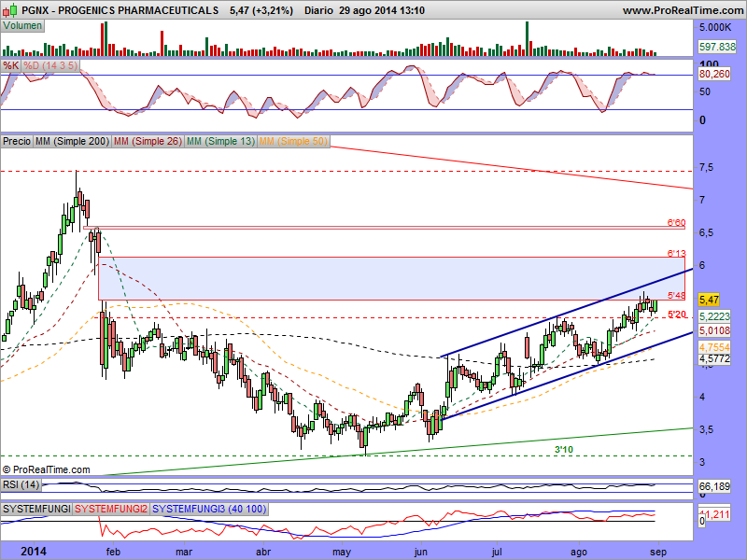The image size is (747, 560).
Task: Click the RSI (14) indicator label
Action: pyautogui.click(x=21, y=484)
